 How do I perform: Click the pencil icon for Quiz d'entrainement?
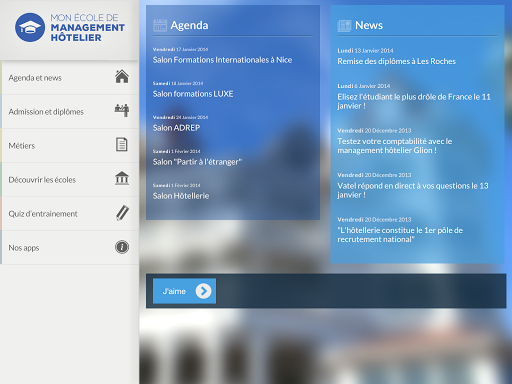(x=122, y=213)
